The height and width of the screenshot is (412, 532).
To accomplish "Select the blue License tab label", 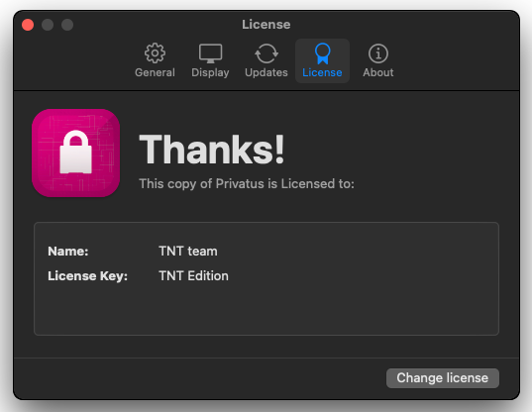I will click(322, 72).
